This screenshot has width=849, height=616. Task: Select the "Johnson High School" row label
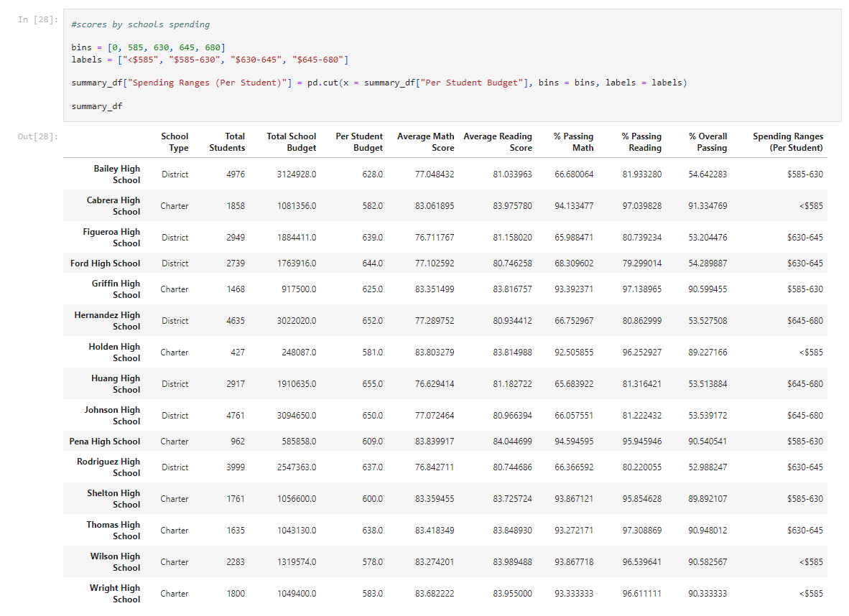pyautogui.click(x=112, y=415)
